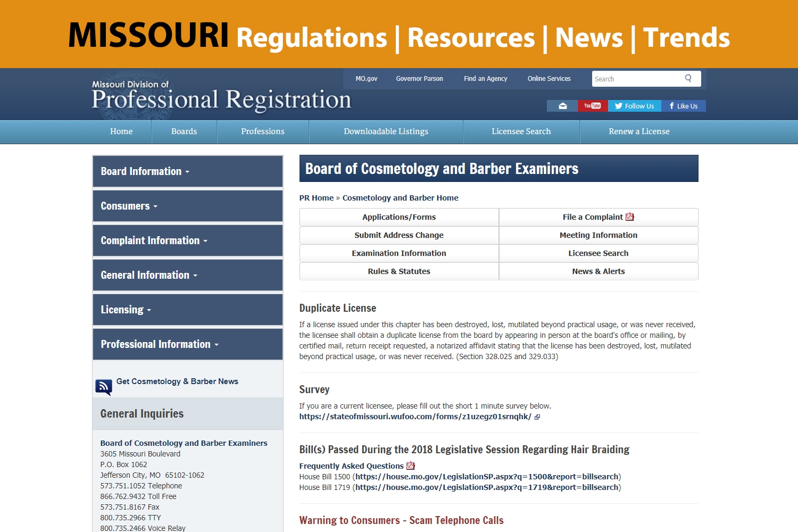798x532 pixels.
Task: Open the Examination Information button
Action: point(399,253)
